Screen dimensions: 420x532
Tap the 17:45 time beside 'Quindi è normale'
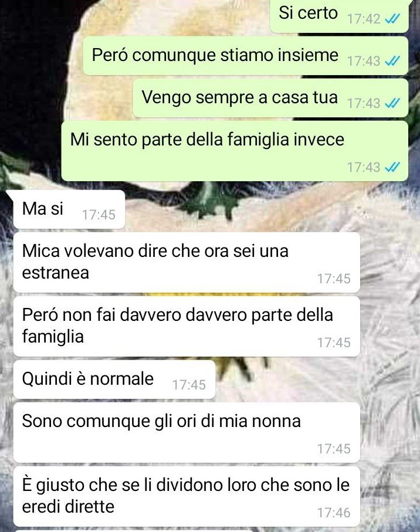tap(189, 385)
